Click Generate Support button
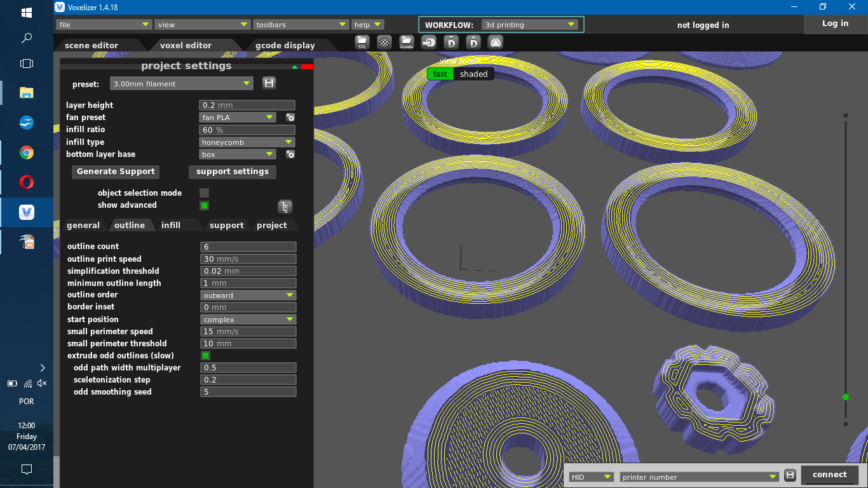The image size is (868, 488). (x=116, y=172)
